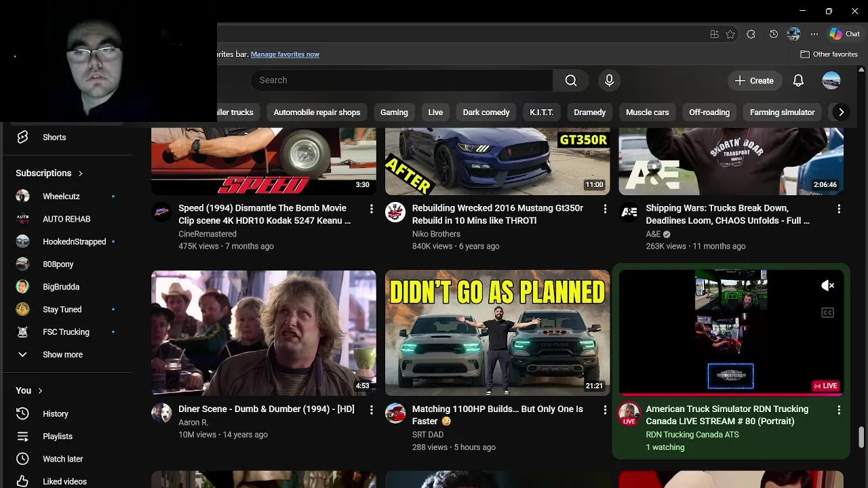
Task: Open the SRT DAD channel avatar
Action: (395, 413)
